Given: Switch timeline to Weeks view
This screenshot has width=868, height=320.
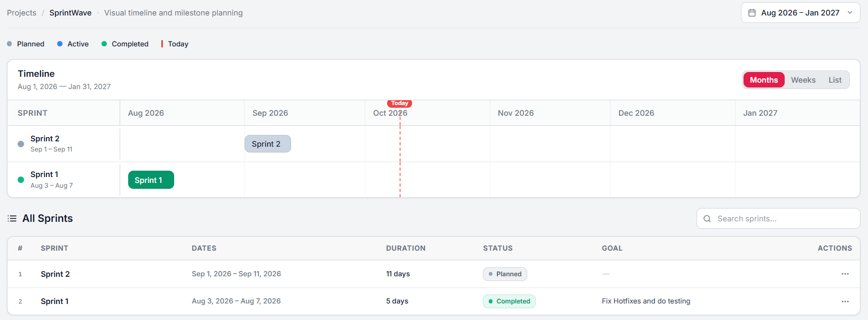Looking at the screenshot, I should coord(803,80).
